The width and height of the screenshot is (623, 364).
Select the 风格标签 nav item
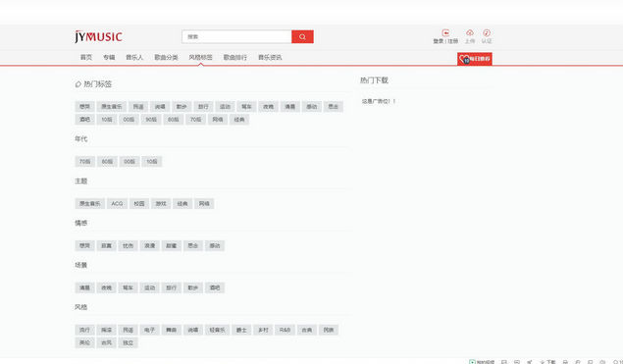pos(200,57)
